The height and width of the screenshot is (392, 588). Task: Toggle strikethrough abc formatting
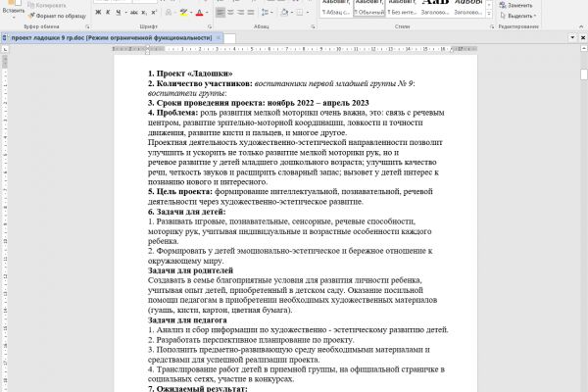coord(134,13)
